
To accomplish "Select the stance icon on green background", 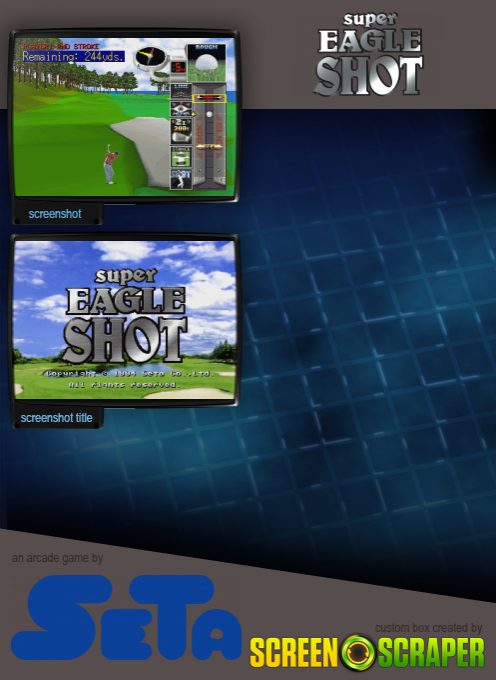I will click(x=181, y=157).
